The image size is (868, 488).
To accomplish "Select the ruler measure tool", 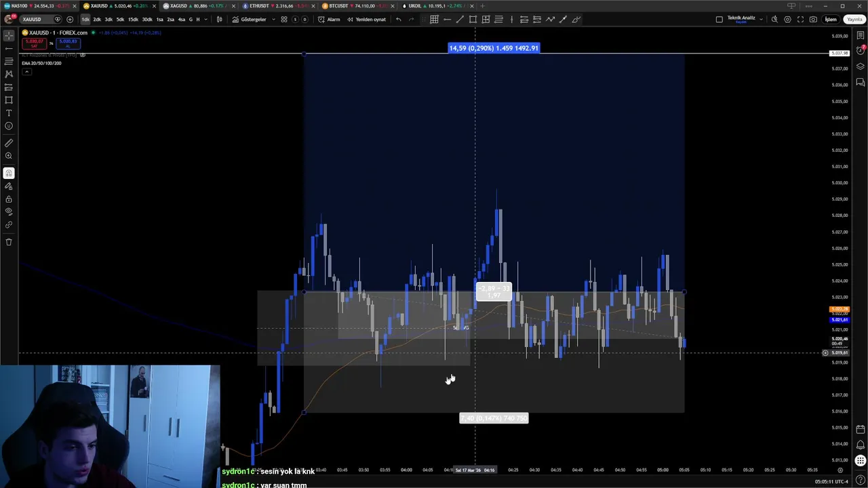I will (x=9, y=143).
